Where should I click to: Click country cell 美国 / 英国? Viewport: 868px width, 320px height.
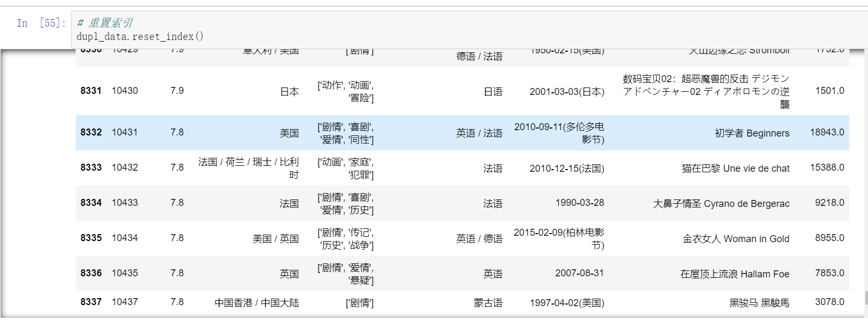[276, 239]
